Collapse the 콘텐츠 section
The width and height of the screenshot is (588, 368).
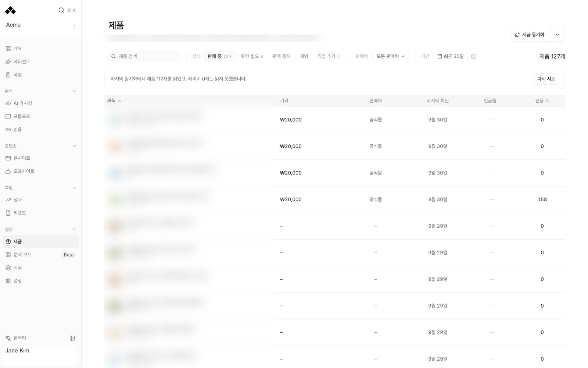74,146
